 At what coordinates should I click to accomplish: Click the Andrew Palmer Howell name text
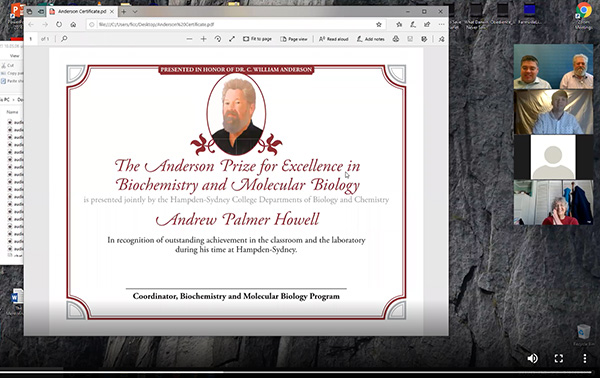[237, 220]
